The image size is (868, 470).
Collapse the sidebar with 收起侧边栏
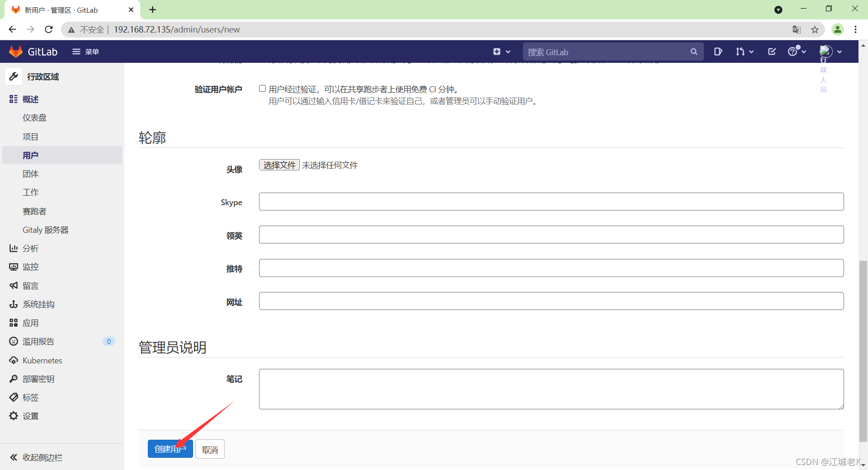36,457
